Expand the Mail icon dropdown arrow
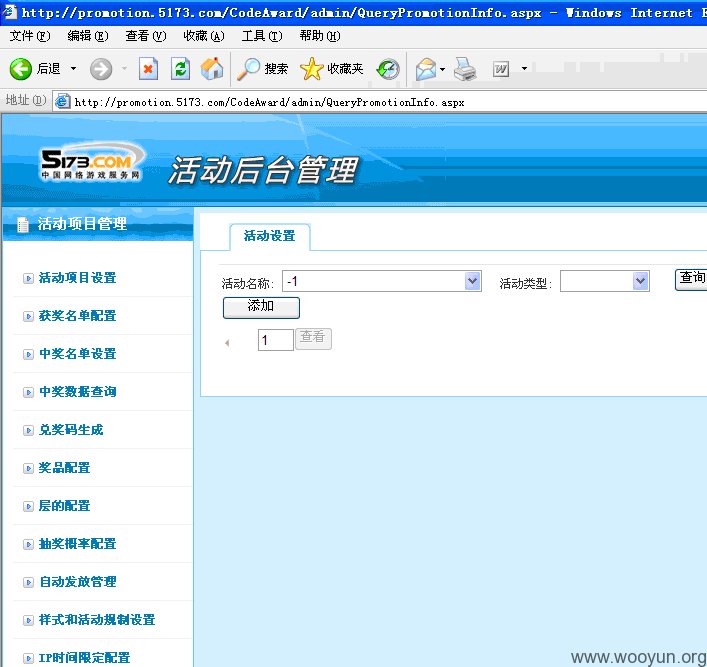The height and width of the screenshot is (667, 707). (x=442, y=69)
